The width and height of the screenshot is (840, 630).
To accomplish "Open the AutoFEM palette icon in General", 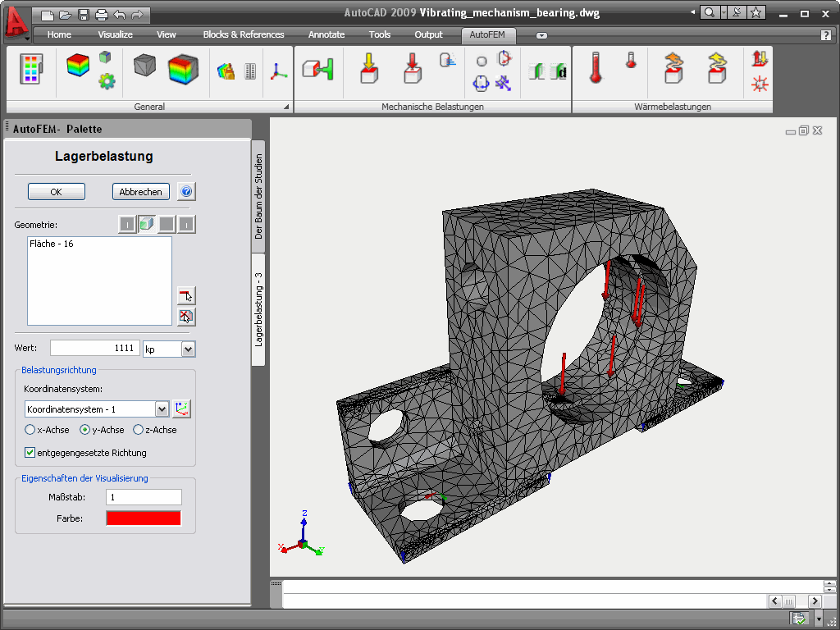I will pos(31,69).
